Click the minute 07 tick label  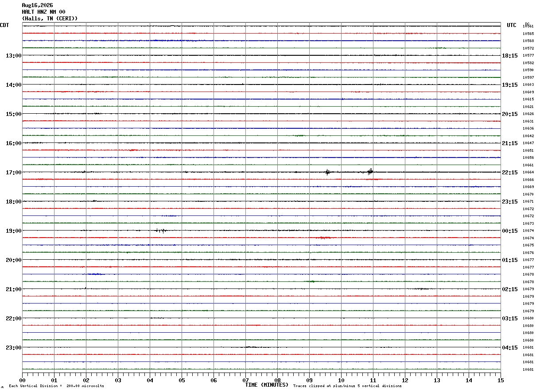point(245,380)
